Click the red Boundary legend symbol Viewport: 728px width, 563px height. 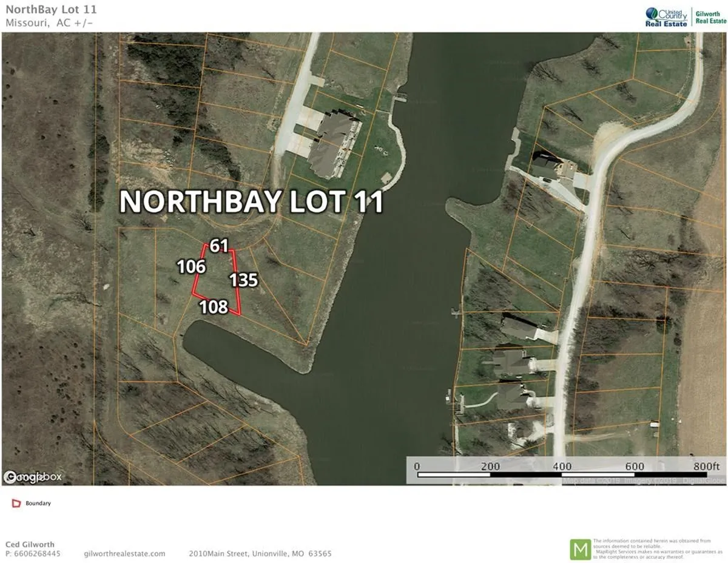16,504
